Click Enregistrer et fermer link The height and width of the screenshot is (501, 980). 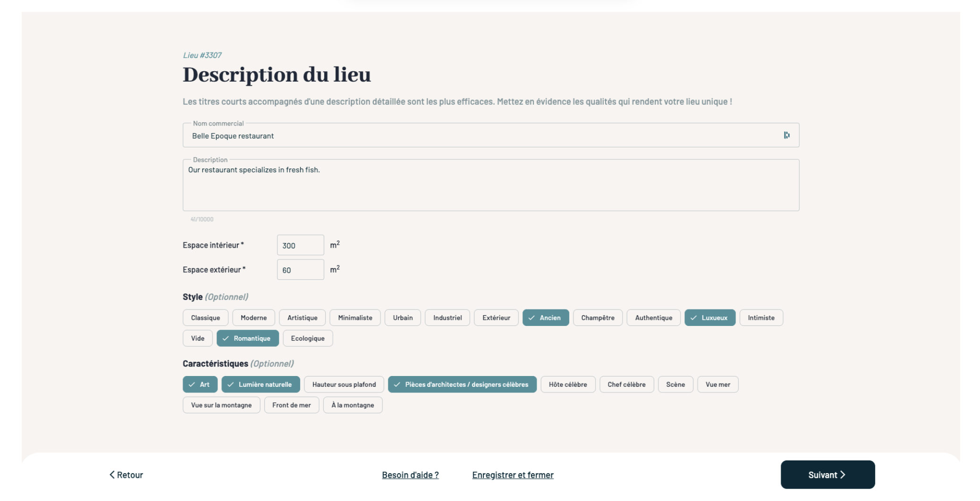tap(513, 475)
